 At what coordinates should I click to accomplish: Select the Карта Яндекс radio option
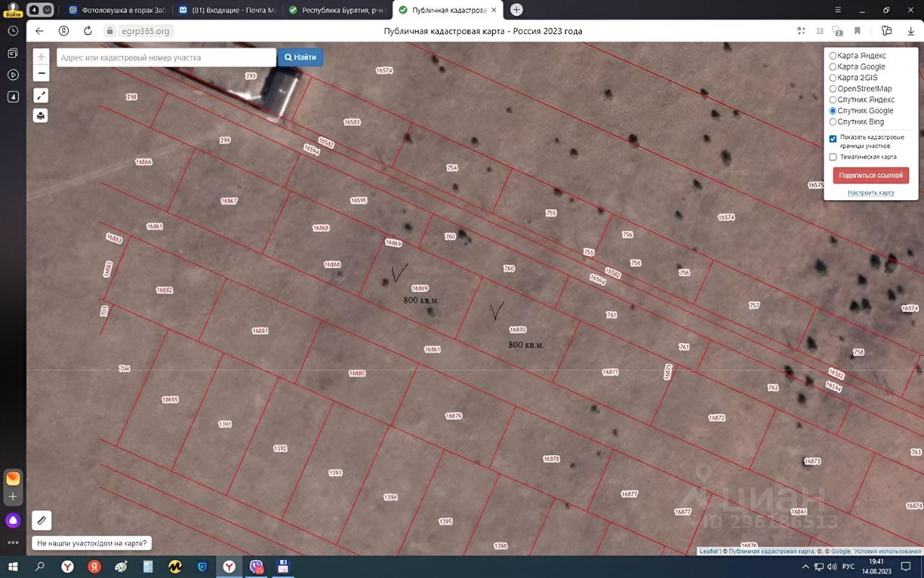pyautogui.click(x=833, y=56)
